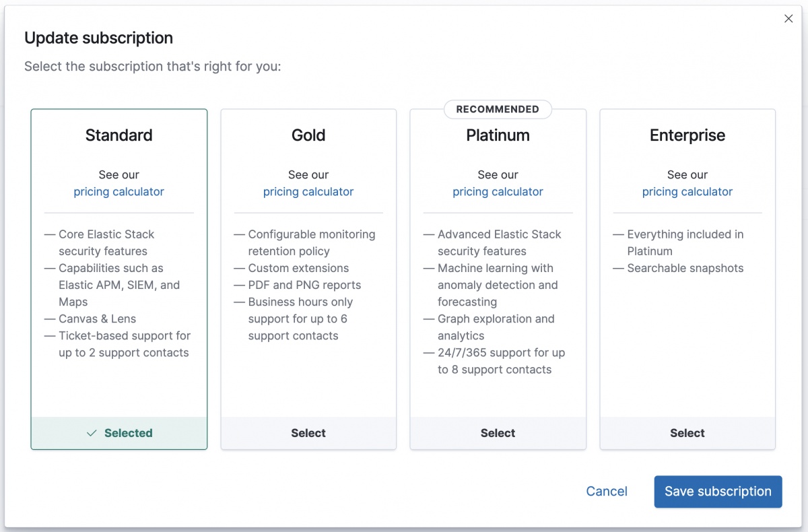This screenshot has height=532, width=808.
Task: Open the Gold plan pricing calculator
Action: pyautogui.click(x=308, y=192)
